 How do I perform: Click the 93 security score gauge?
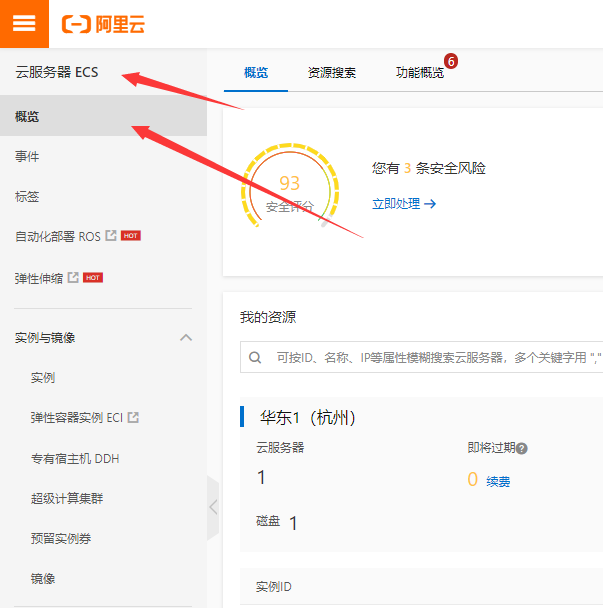(x=290, y=186)
